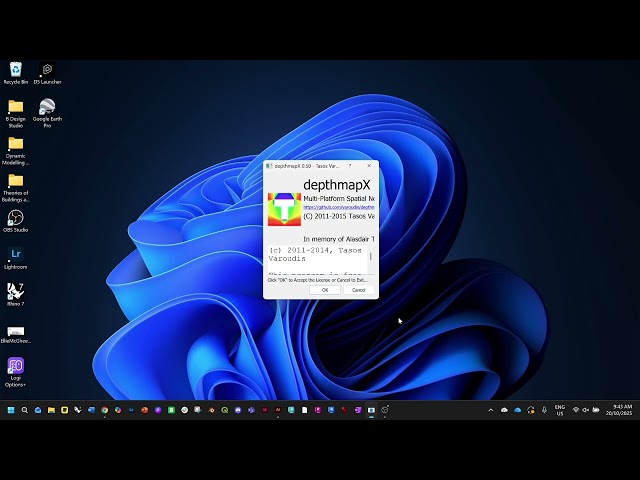This screenshot has width=640, height=480.
Task: Click the blue OneDrive tray icon
Action: [518, 410]
